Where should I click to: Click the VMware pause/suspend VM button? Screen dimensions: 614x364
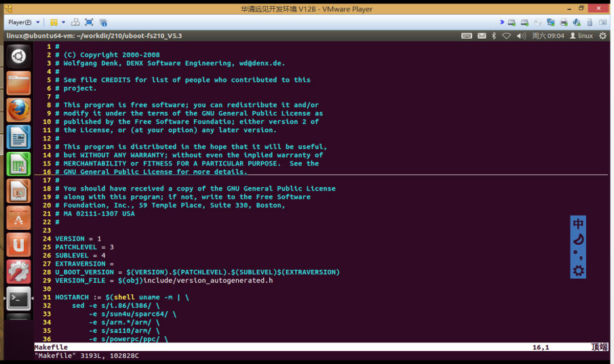click(53, 22)
